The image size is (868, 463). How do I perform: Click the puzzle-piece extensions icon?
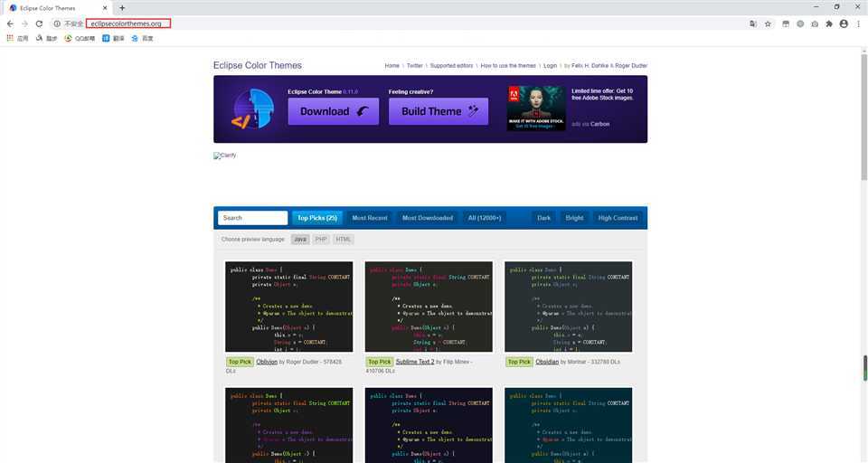point(829,24)
